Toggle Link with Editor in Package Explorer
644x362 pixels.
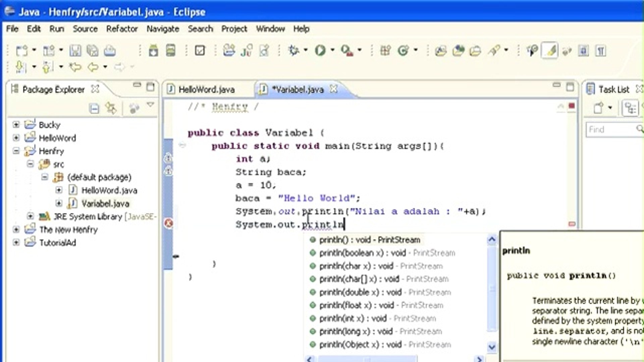tap(111, 108)
